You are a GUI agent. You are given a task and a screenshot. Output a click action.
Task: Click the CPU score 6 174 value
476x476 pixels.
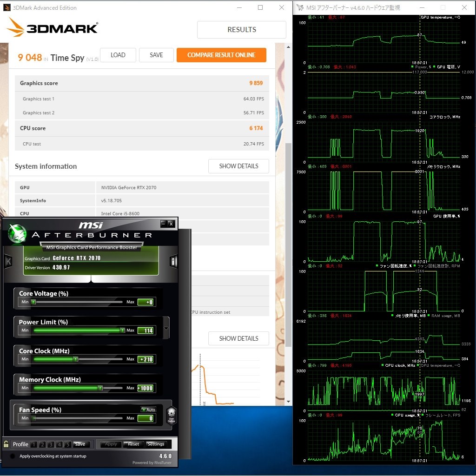256,128
